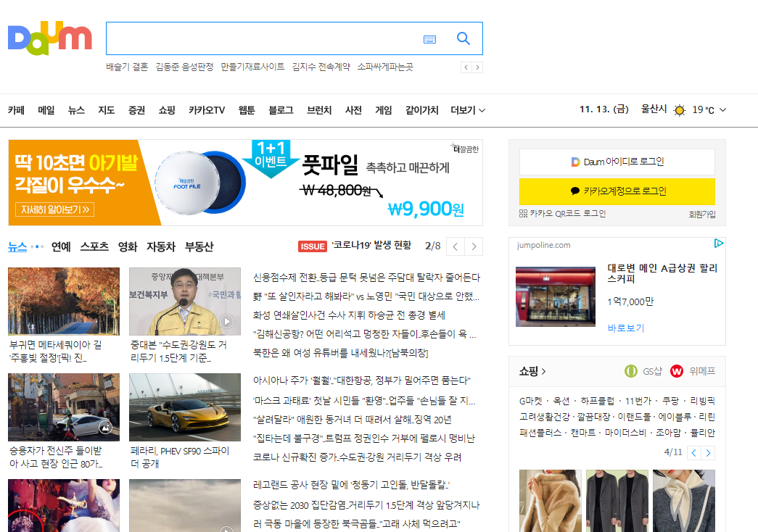Screen dimensions: 758x532
Task: Click the 회원가입 link
Action: tap(701, 214)
